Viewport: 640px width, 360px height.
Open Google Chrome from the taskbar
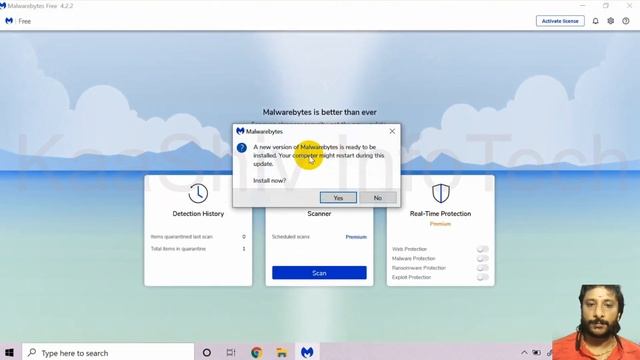pos(257,352)
